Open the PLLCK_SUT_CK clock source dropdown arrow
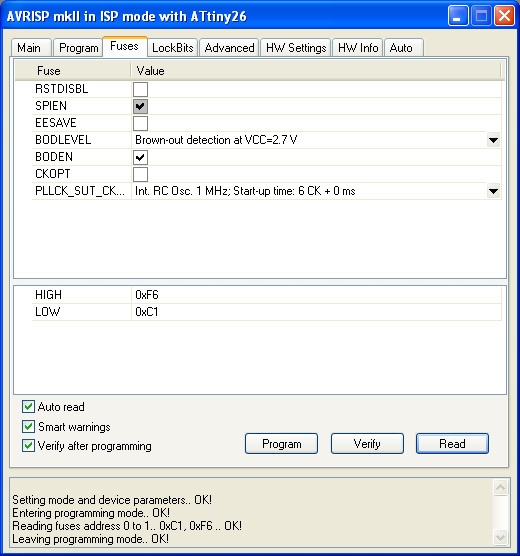Screen dimensions: 520x556 click(x=493, y=191)
